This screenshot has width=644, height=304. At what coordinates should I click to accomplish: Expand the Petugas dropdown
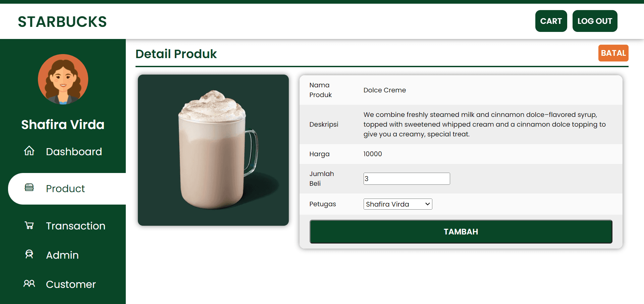click(x=398, y=204)
